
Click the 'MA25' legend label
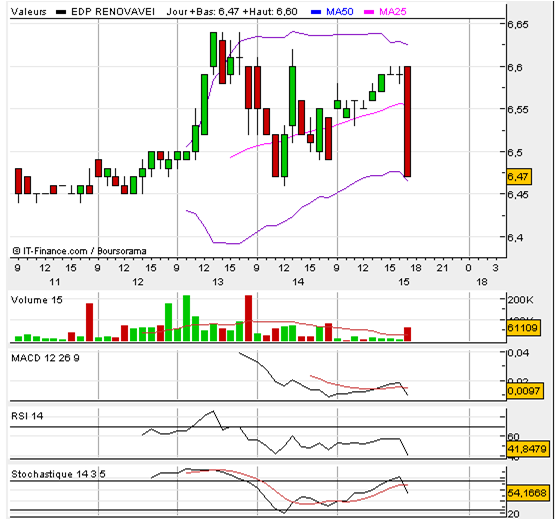click(x=393, y=12)
